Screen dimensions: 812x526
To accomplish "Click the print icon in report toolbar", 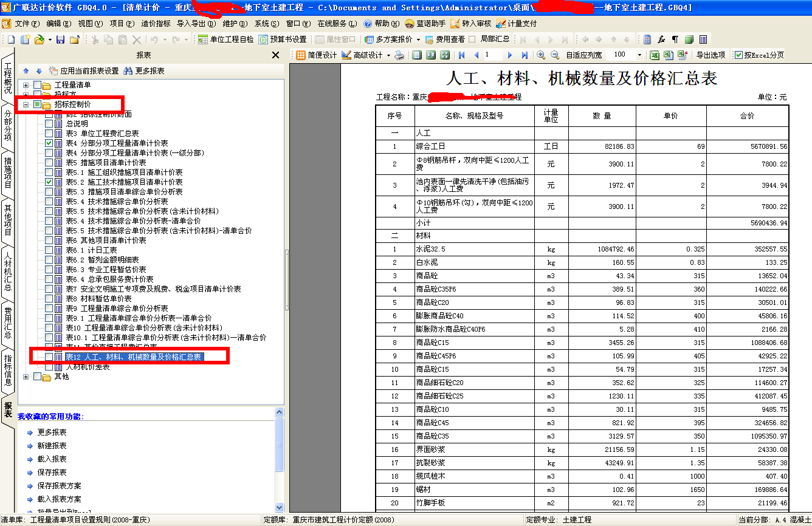I will tap(399, 55).
